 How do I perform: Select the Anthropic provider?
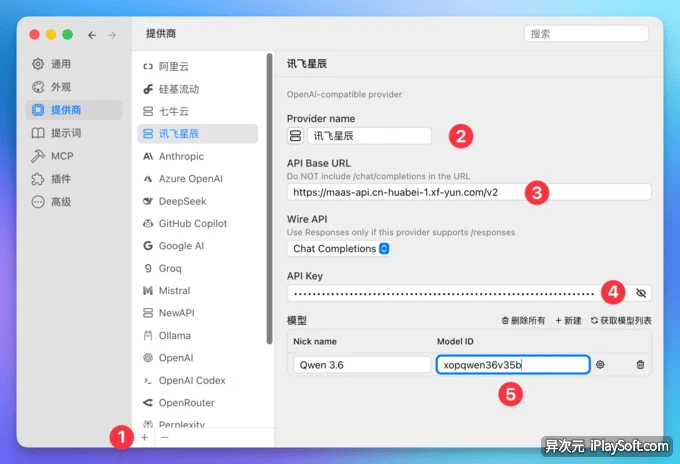tap(198, 156)
